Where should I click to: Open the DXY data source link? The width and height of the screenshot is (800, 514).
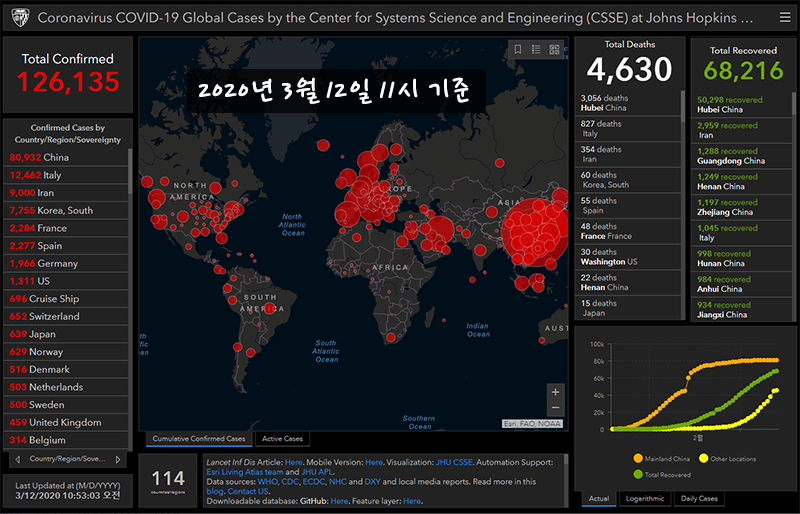[372, 481]
